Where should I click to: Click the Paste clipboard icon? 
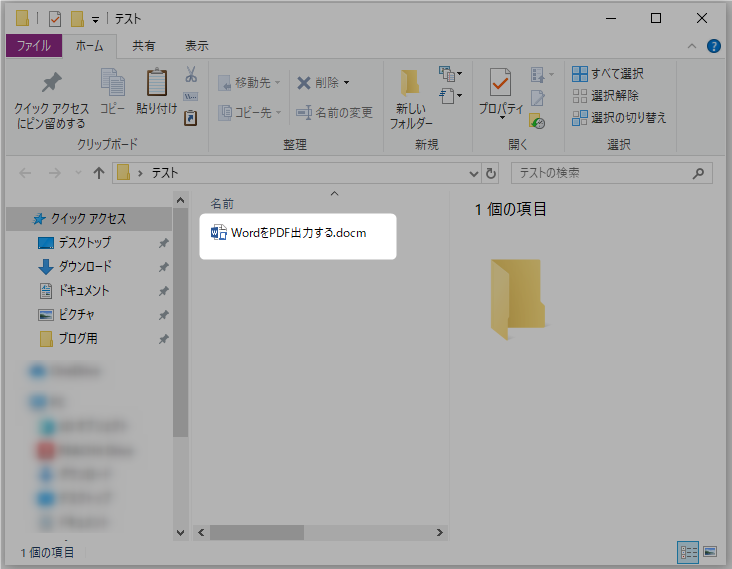pos(157,84)
